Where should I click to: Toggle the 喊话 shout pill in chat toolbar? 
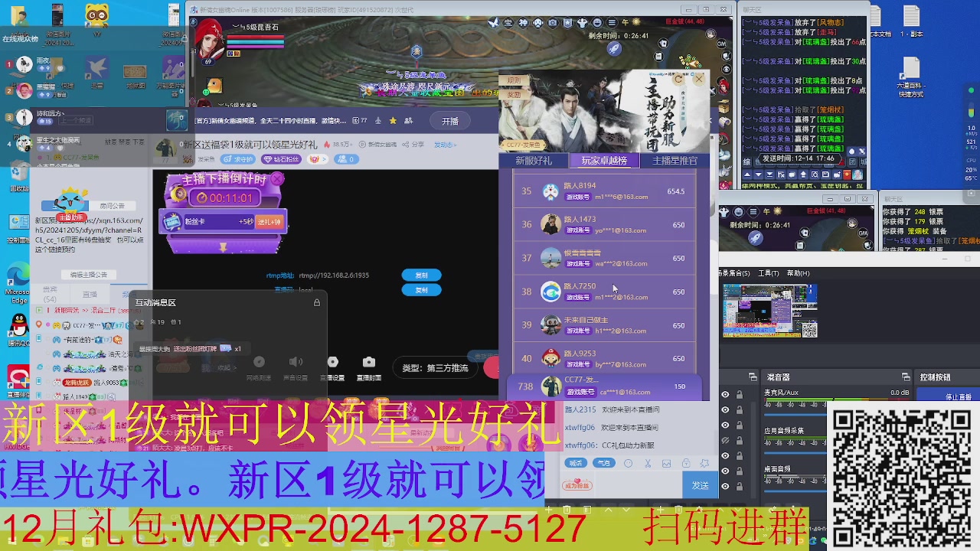(x=575, y=463)
